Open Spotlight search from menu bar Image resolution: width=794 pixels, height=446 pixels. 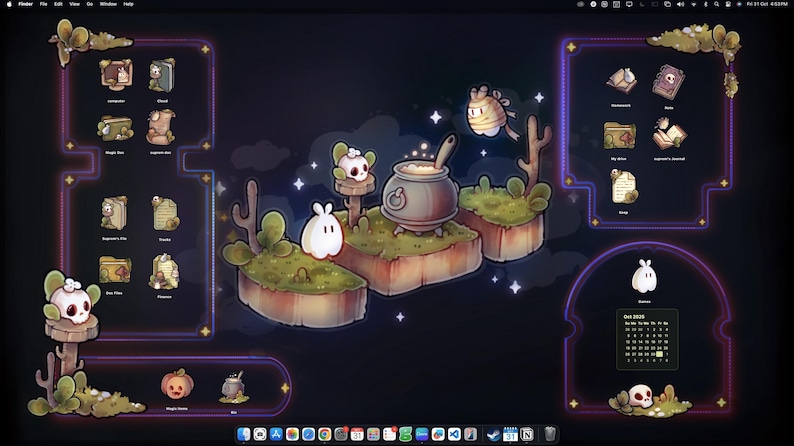(x=717, y=4)
